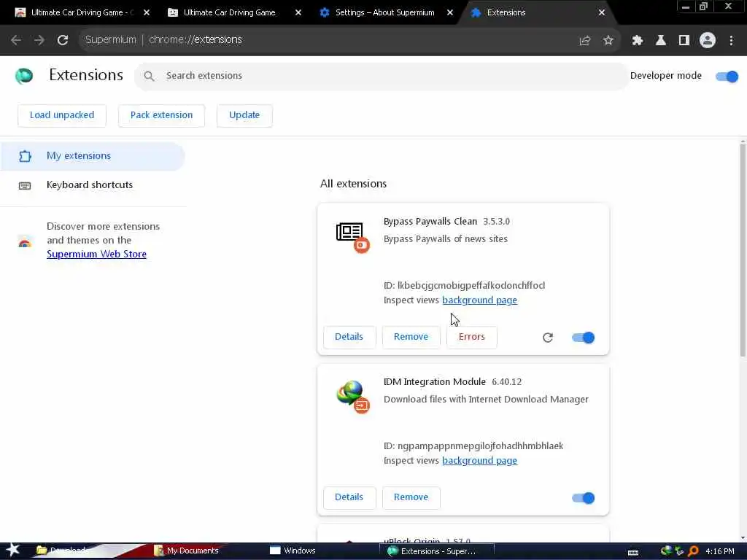Click IDM Integration Module ID text

[x=473, y=446]
